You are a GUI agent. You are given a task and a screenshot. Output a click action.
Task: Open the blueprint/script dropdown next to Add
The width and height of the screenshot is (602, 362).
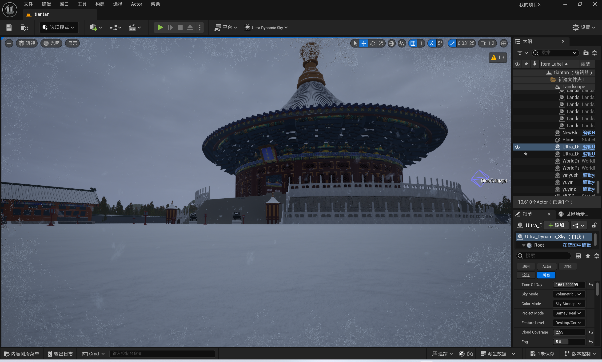579,225
